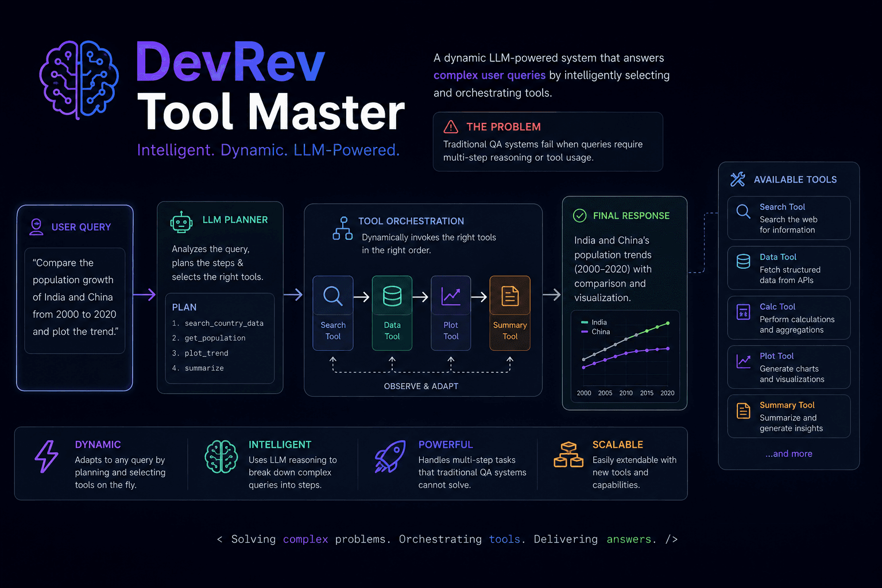Click the calculator icon next to Calc Tool
The width and height of the screenshot is (882, 588).
(x=744, y=312)
